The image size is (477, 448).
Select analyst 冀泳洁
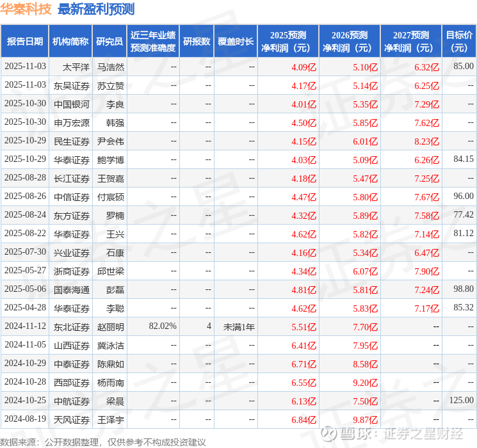click(110, 346)
